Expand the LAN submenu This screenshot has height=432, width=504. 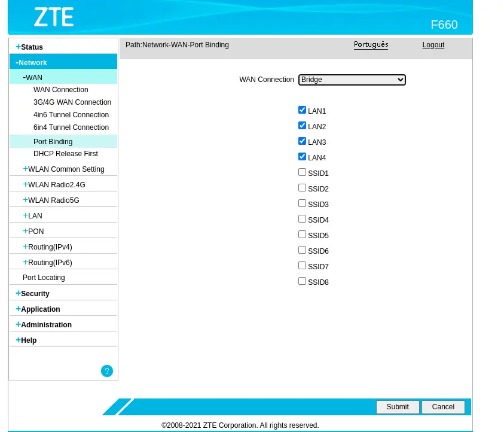coord(32,216)
